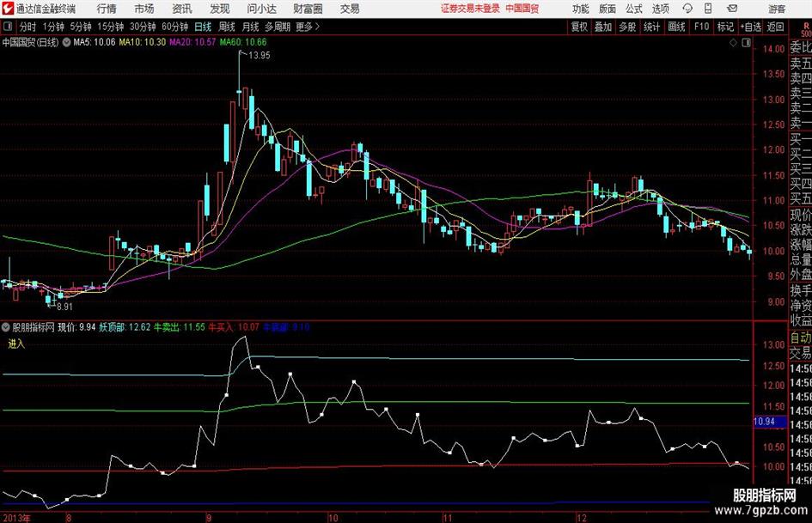
Task: Open the 资讯 menu
Action: [x=182, y=9]
